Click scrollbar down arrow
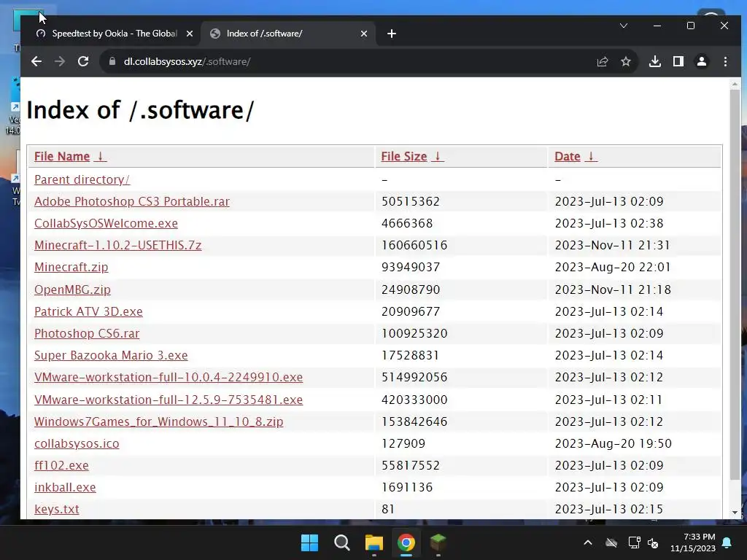 pos(735,513)
